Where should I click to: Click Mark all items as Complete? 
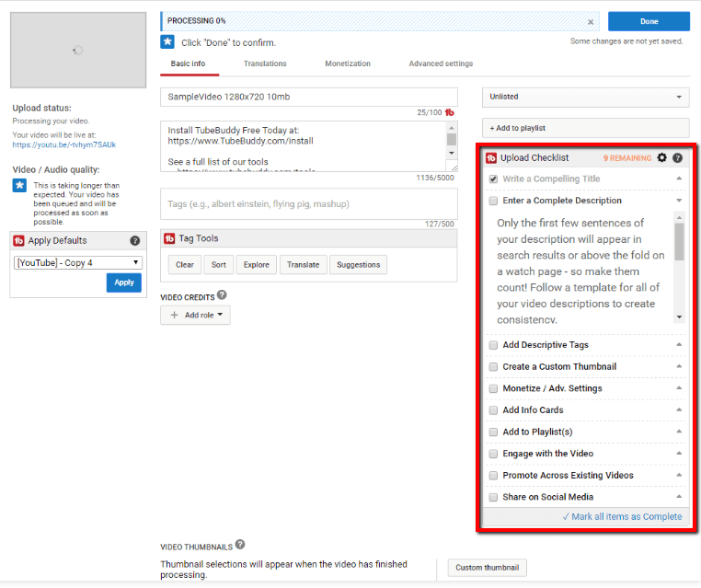click(x=622, y=517)
